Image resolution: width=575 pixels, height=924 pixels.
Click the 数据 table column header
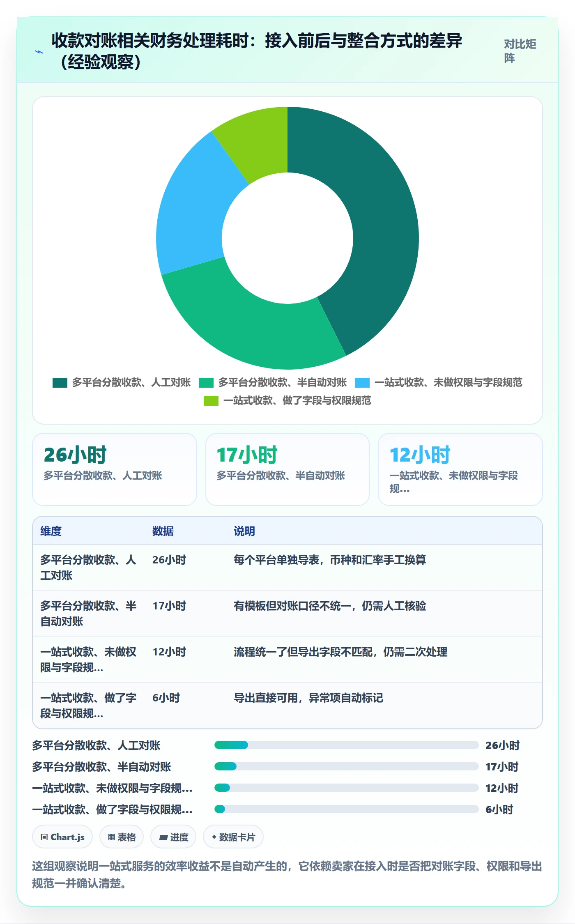pyautogui.click(x=163, y=531)
